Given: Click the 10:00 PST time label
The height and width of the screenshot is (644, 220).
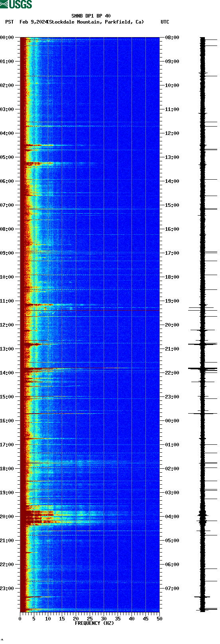Looking at the screenshot, I should coord(7,277).
